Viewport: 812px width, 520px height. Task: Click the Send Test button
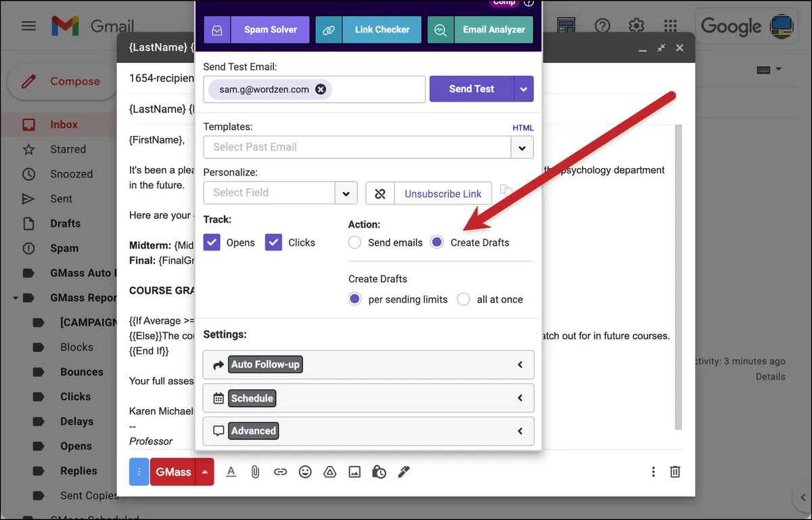pos(472,89)
